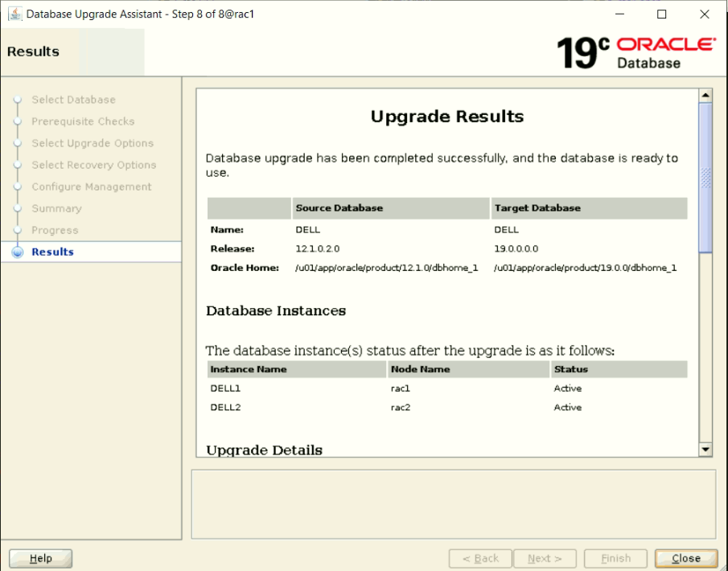
Task: Click the scrollbar up arrow in results pane
Action: point(705,96)
